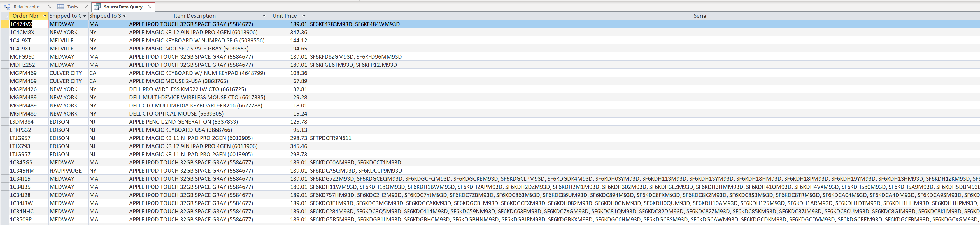
Task: Click APPLE PENCIL 2ND GENERATION cell
Action: 198,122
